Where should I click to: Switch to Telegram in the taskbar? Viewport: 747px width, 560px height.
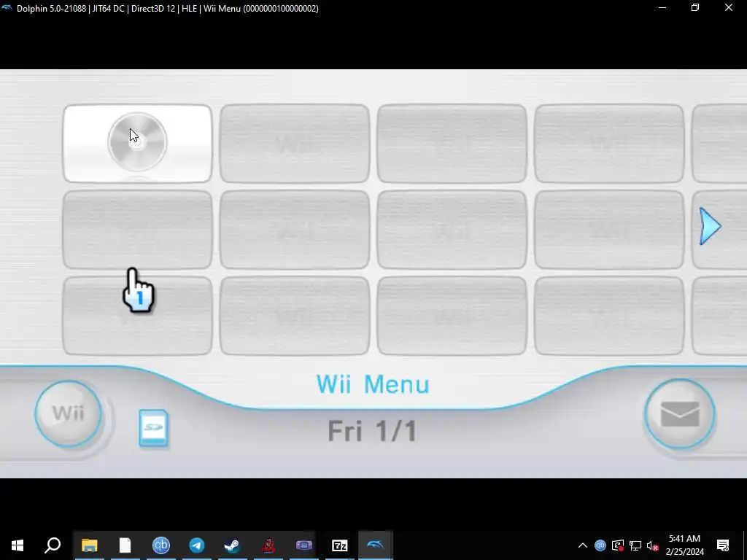coord(197,545)
